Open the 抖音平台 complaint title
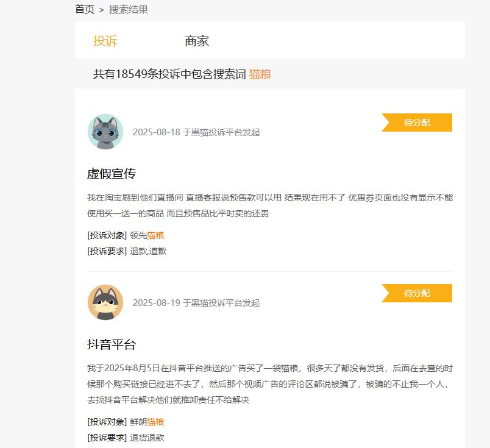Screen dimensions: 490x448 (112, 344)
